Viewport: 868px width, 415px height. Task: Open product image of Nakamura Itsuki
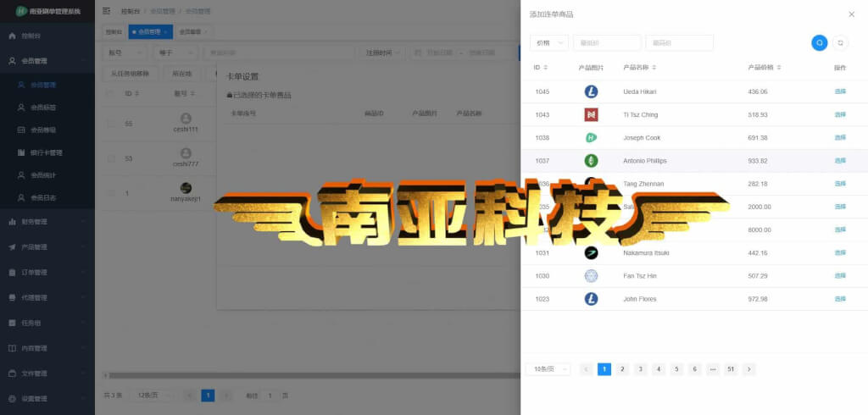coord(591,253)
